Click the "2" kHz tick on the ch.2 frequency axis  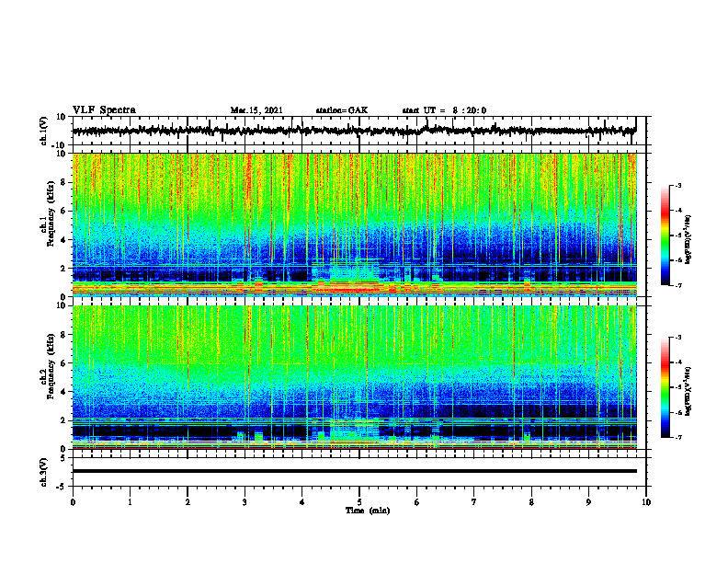63,420
